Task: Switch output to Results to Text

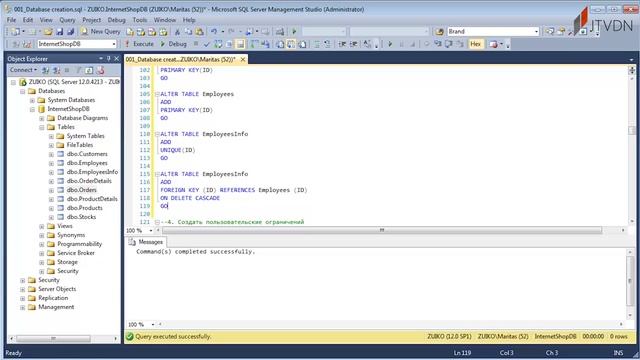Action: [x=280, y=44]
